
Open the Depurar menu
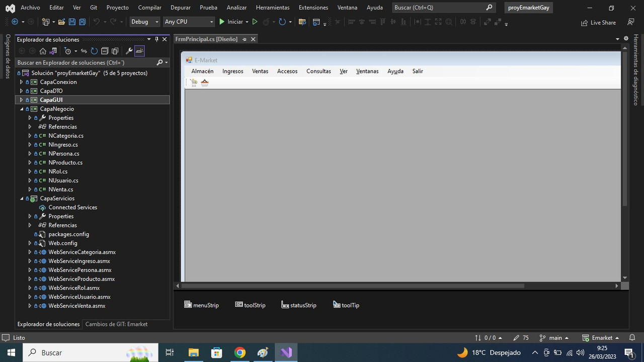181,8
